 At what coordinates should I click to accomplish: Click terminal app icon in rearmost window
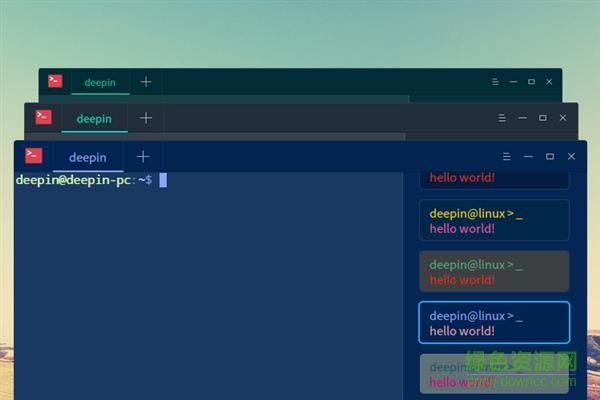(55, 81)
